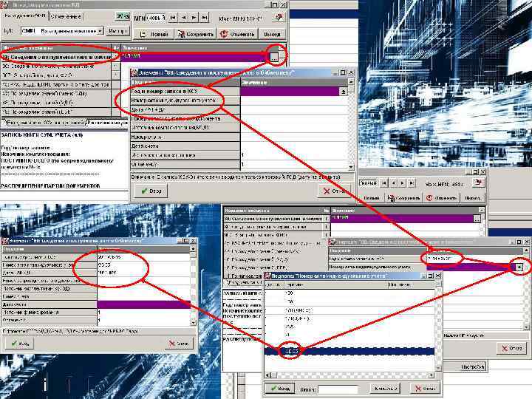Select 'Год и номер записи в КСУ' in top dialog
Image resolution: width=532 pixels, height=399 pixels.
[185, 92]
